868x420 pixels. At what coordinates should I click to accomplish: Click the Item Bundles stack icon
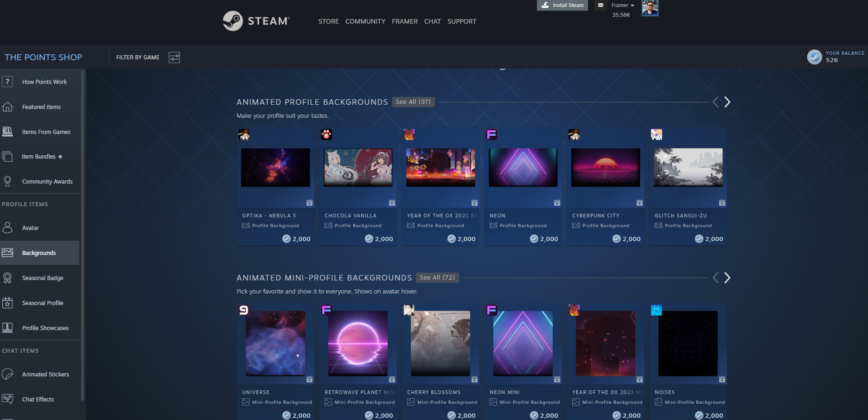click(x=7, y=157)
